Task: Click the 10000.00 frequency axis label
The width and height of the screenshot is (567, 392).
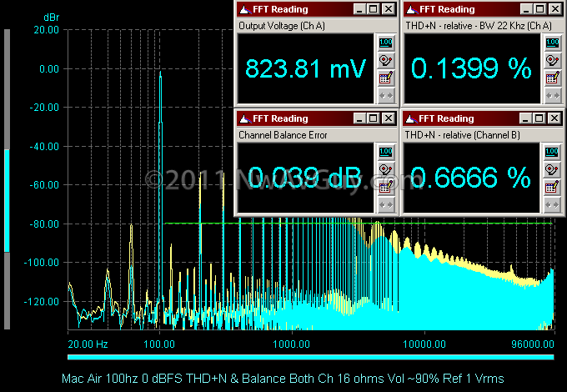Action: 424,344
